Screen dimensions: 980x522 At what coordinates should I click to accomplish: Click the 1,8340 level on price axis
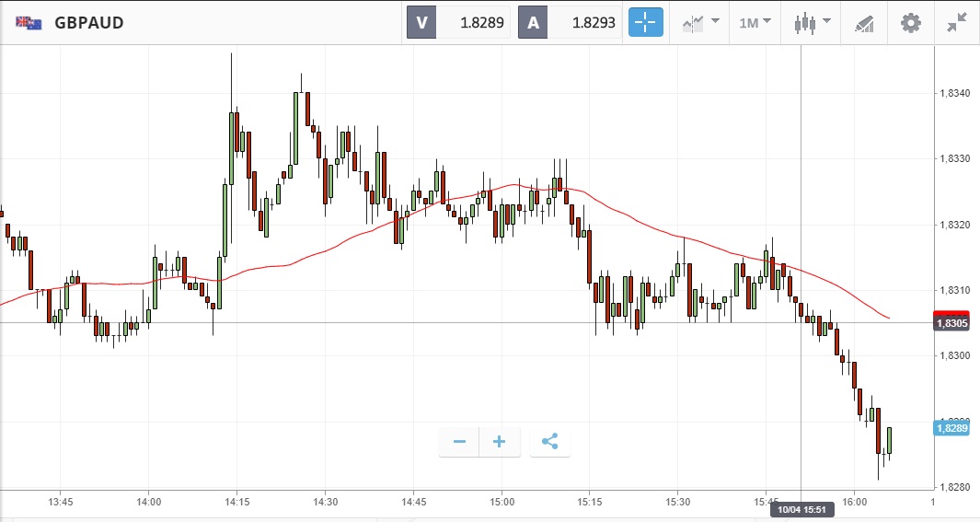[952, 93]
